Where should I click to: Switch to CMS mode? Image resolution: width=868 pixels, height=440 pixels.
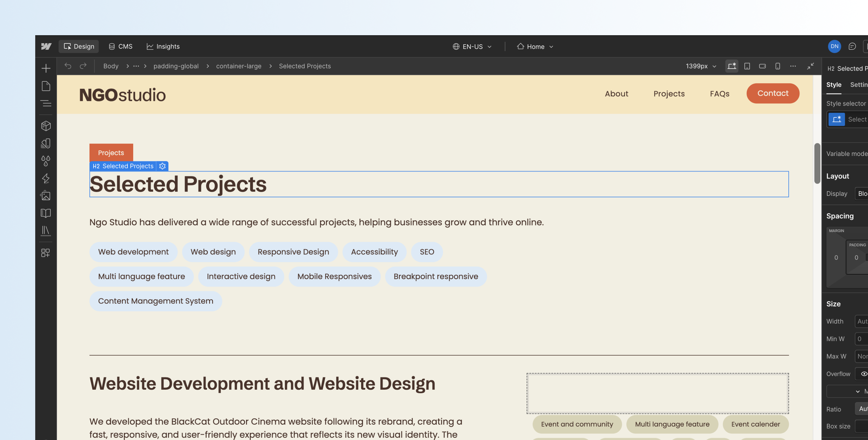[x=120, y=46]
